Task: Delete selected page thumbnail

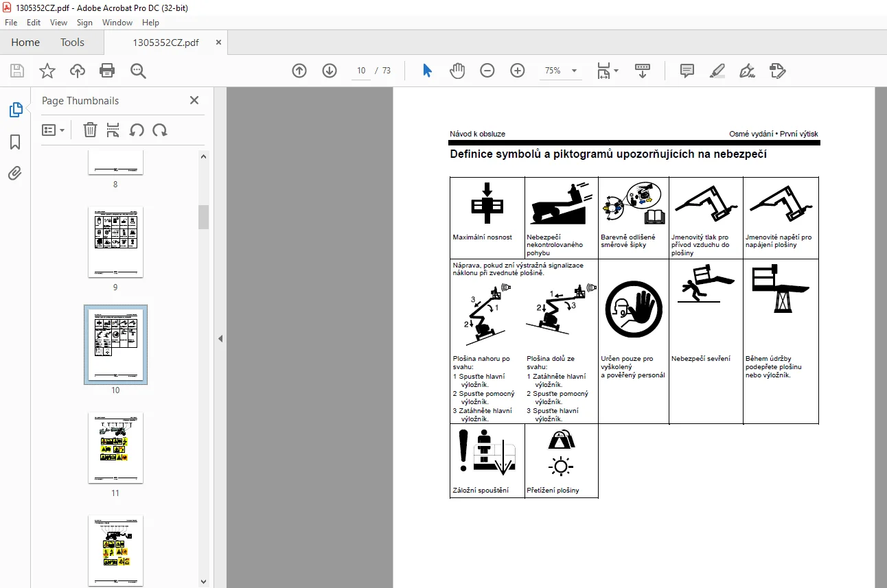Action: click(90, 130)
